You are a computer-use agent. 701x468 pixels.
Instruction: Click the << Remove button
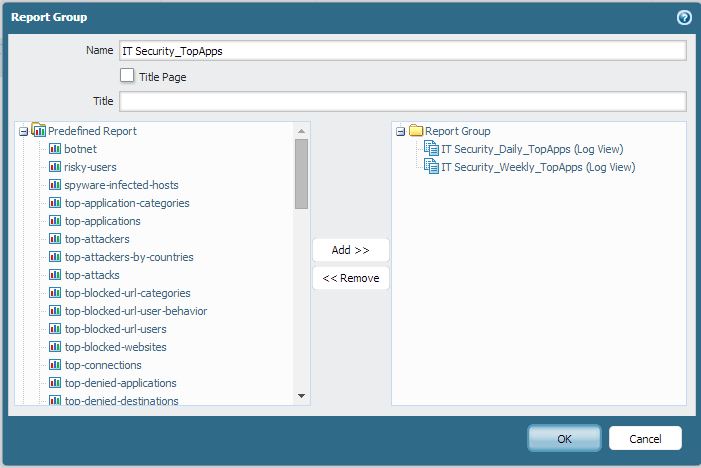pyautogui.click(x=350, y=278)
